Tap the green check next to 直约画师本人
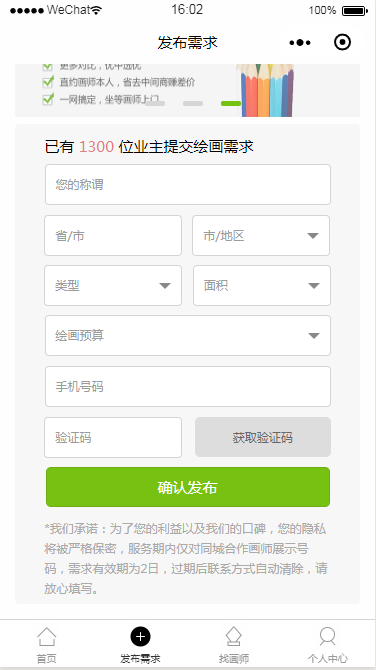376x670 pixels. pos(48,81)
